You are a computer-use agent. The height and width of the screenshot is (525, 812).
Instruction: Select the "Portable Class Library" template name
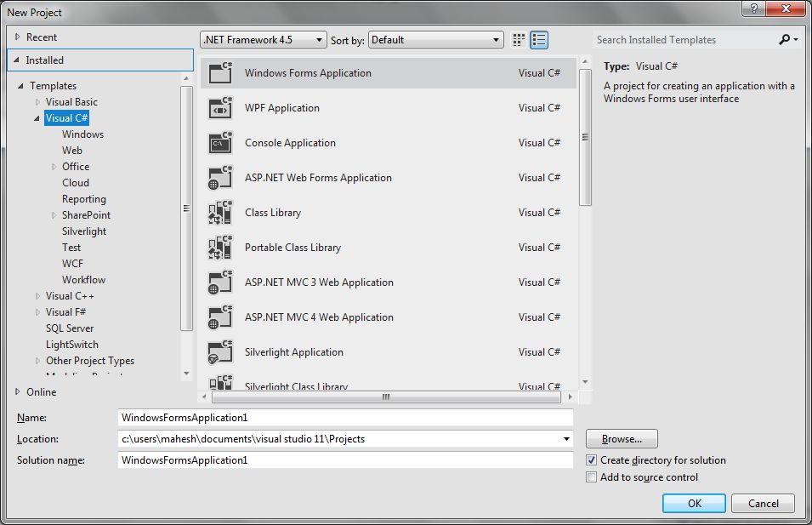[292, 248]
